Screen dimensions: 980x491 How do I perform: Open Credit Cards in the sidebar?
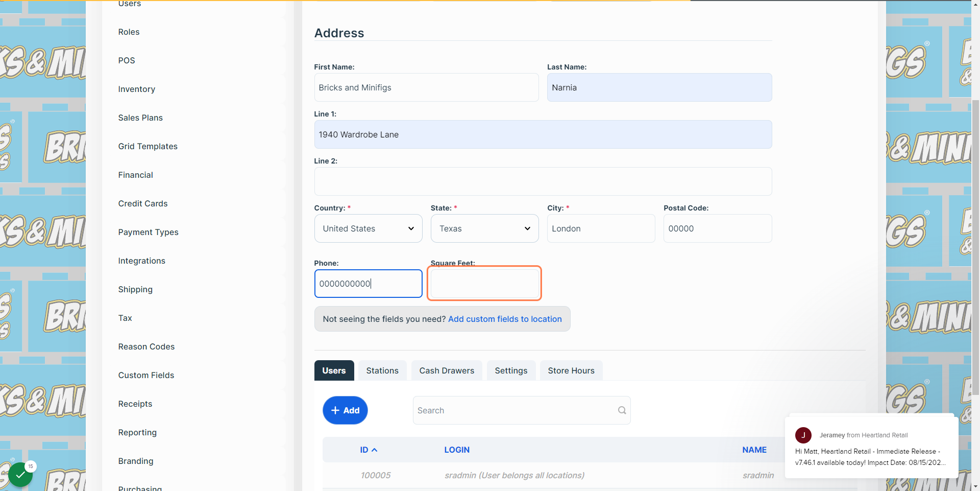(142, 203)
